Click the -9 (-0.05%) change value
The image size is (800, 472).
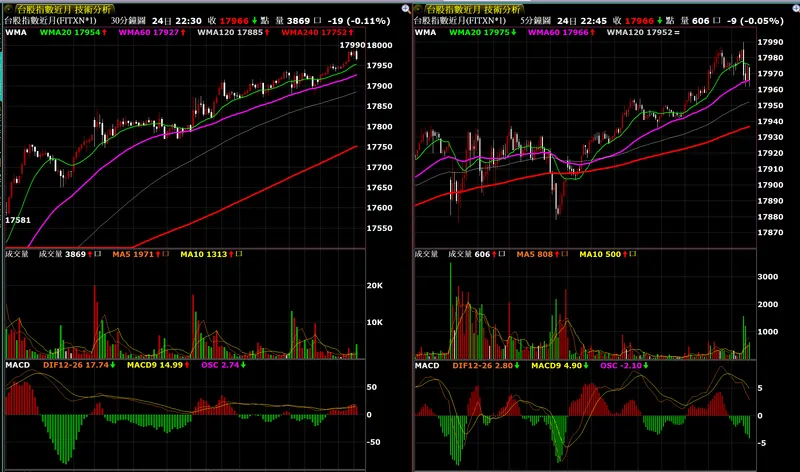(755, 21)
